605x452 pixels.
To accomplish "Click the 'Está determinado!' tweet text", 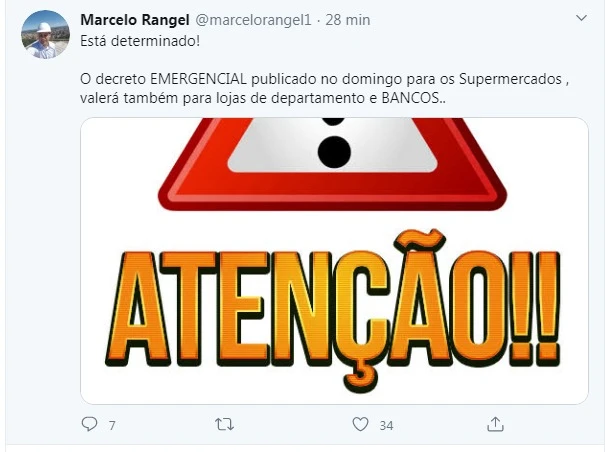I will (x=140, y=41).
